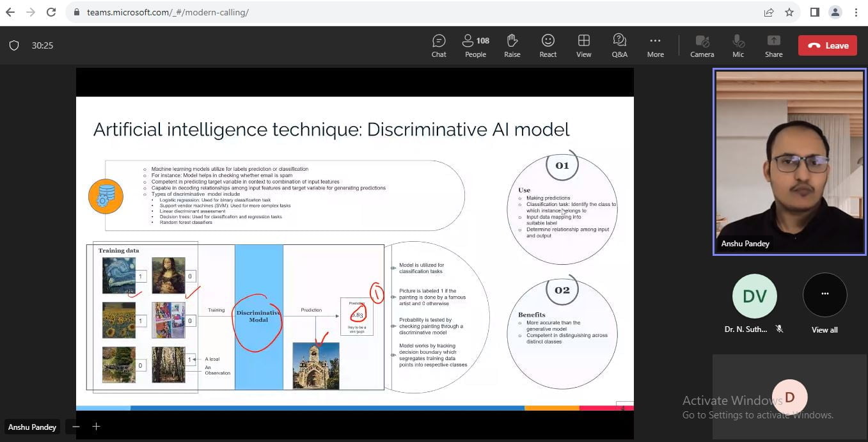Click Anshu Pandey's video tile

click(x=788, y=162)
